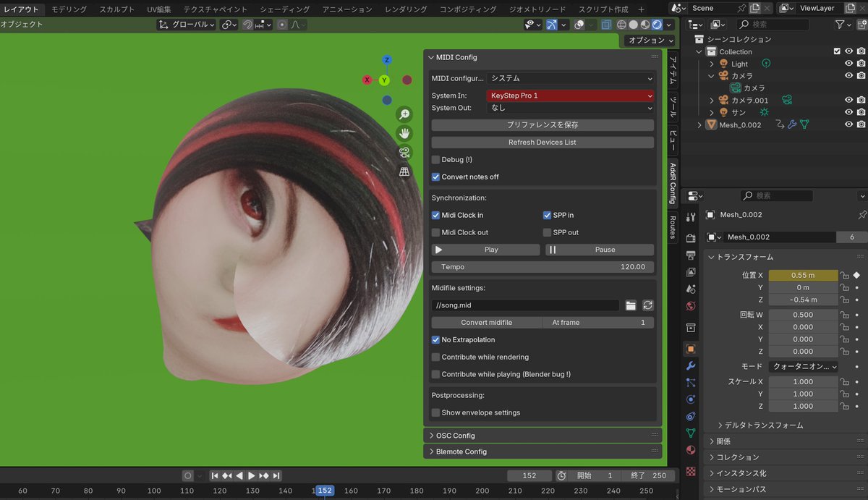The image size is (868, 500).
Task: Click the pan view hand icon
Action: tap(404, 133)
